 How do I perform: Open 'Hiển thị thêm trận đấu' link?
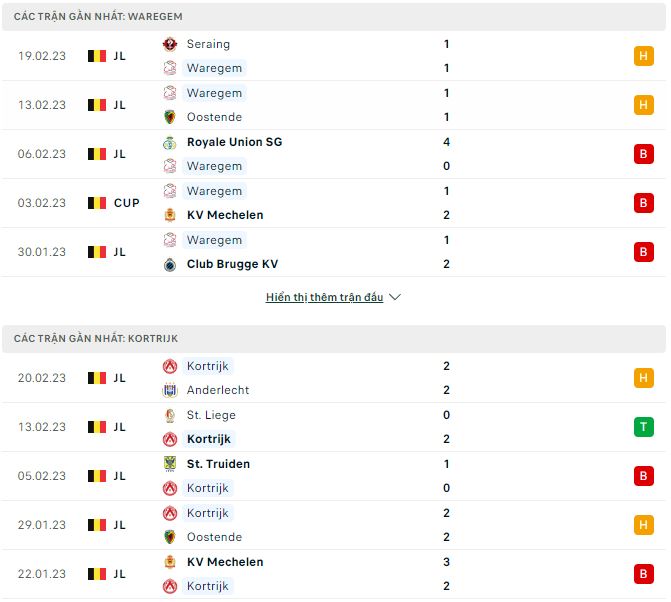click(x=324, y=297)
